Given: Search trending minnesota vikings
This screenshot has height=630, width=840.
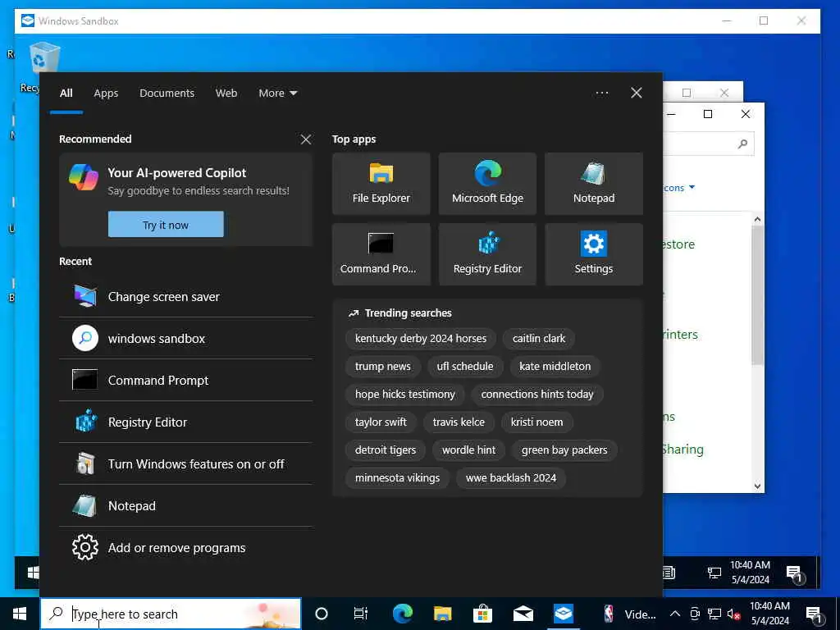Looking at the screenshot, I should pyautogui.click(x=398, y=478).
